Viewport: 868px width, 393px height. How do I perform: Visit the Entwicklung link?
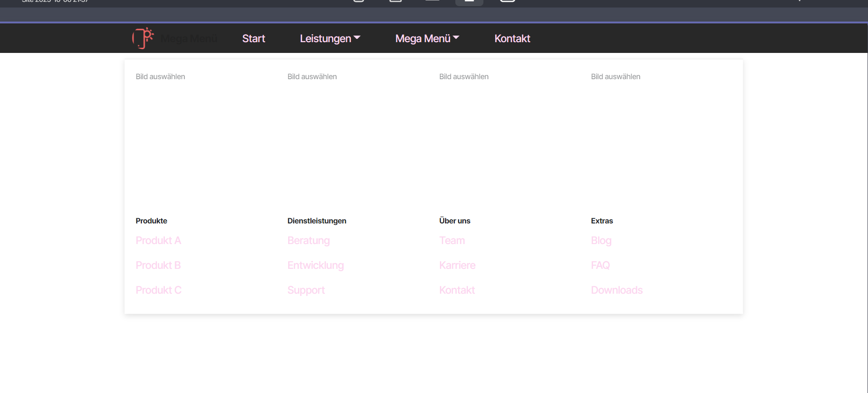[316, 266]
